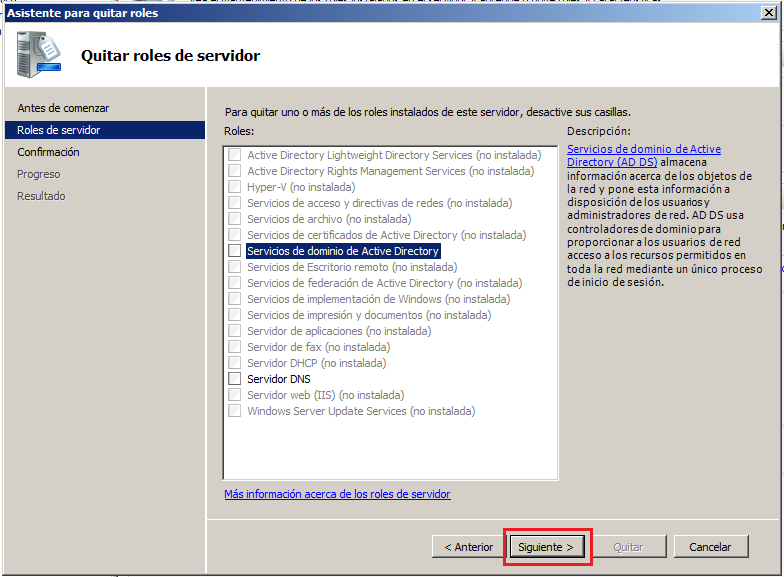Select Servidor DNS role label
Screen dimensions: 784x577
[279, 379]
